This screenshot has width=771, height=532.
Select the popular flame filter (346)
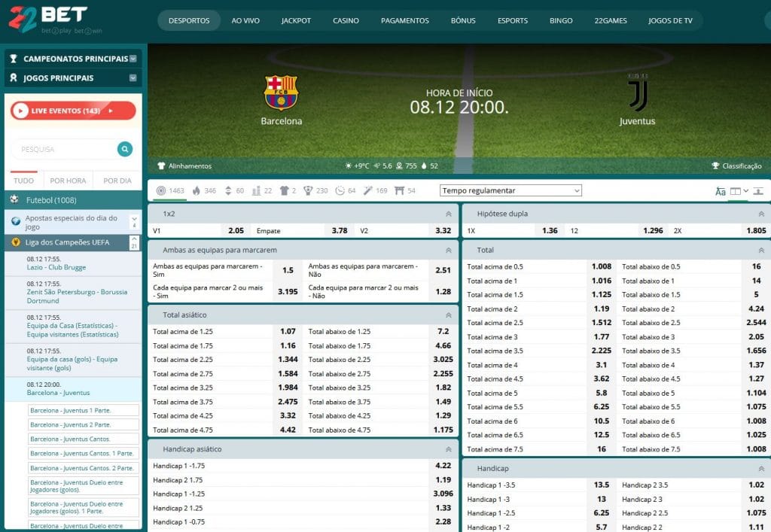click(x=204, y=190)
